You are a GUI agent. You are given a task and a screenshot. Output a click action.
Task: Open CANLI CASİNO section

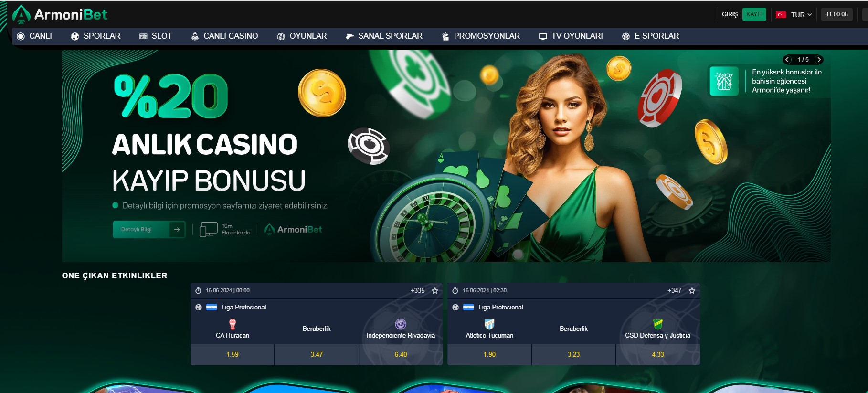coord(224,36)
